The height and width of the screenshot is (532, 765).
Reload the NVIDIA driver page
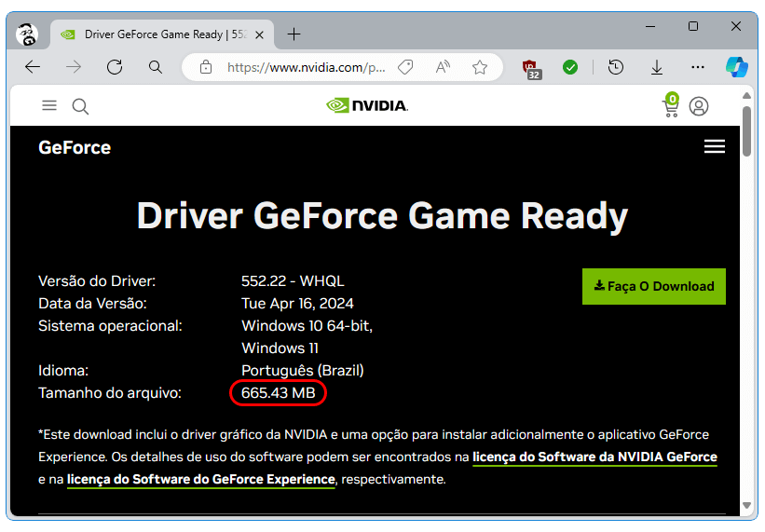click(x=115, y=67)
